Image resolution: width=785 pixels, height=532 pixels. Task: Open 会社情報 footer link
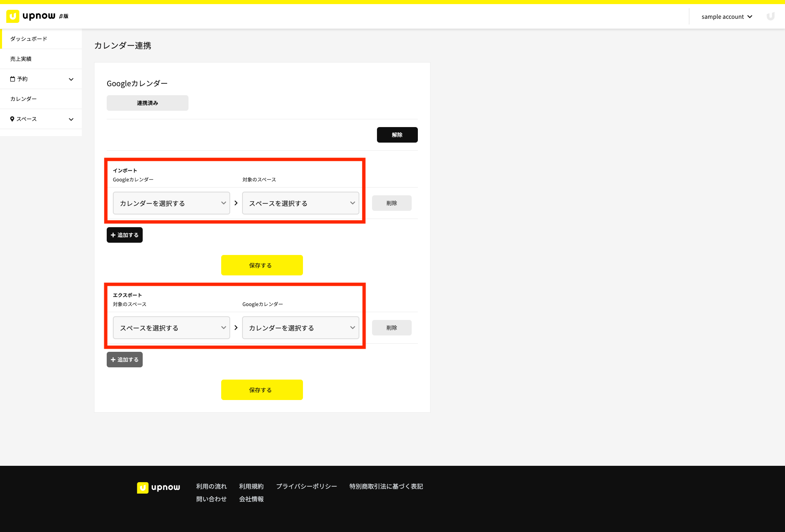coord(251,499)
